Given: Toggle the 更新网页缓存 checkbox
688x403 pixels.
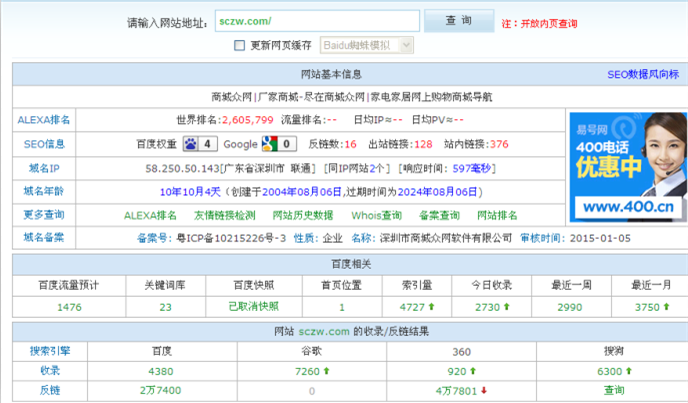Looking at the screenshot, I should click(239, 45).
